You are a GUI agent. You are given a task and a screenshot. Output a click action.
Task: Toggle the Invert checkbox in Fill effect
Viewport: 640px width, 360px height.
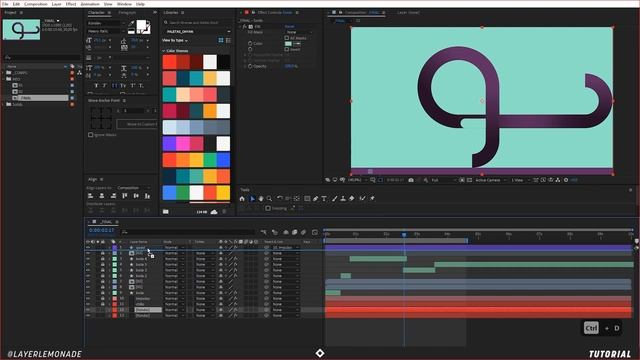(287, 49)
